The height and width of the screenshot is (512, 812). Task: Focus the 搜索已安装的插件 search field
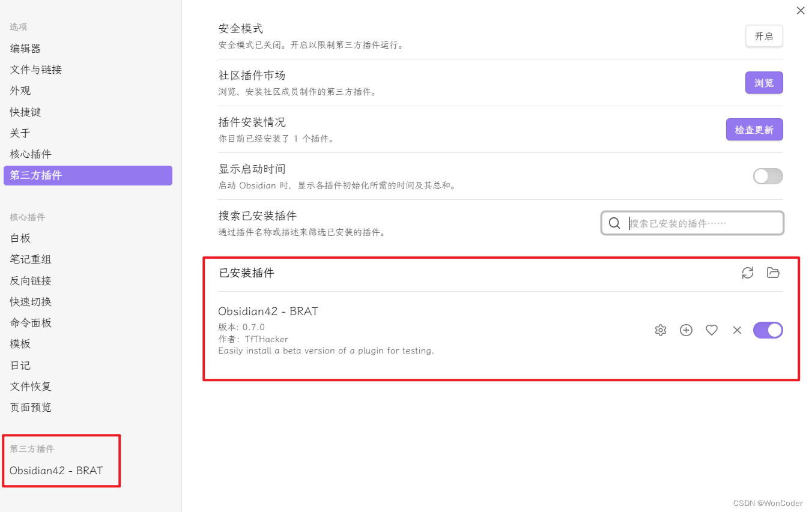692,223
